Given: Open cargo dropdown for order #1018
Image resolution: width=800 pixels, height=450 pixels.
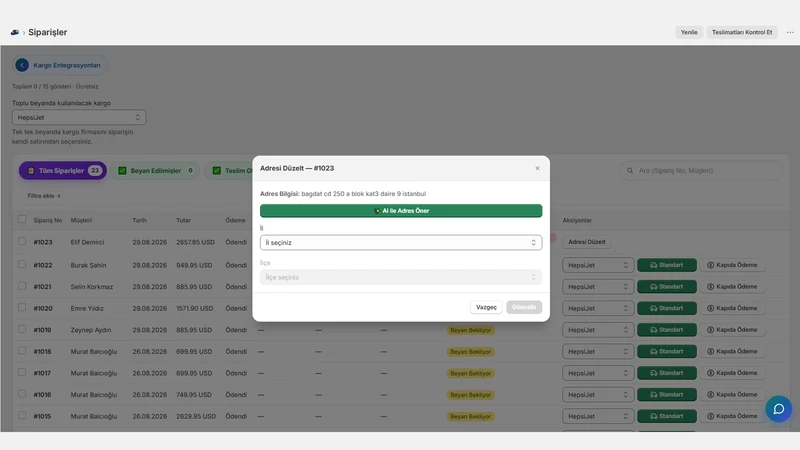Looking at the screenshot, I should pyautogui.click(x=598, y=352).
